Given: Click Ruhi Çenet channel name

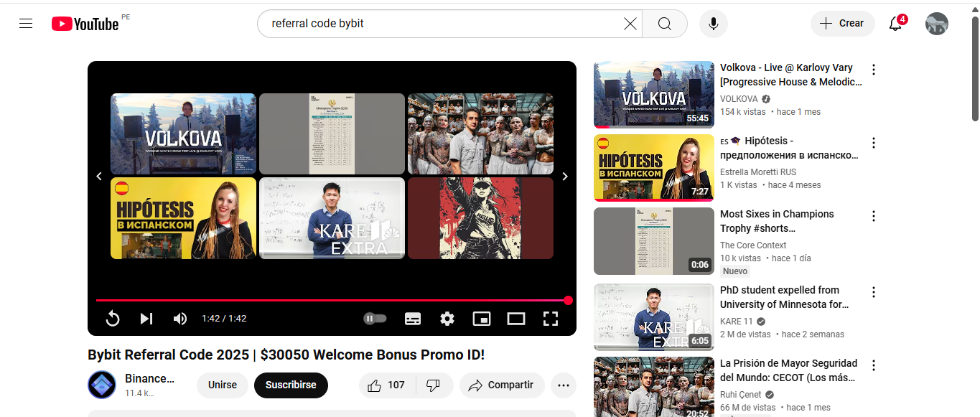Looking at the screenshot, I should point(741,395).
